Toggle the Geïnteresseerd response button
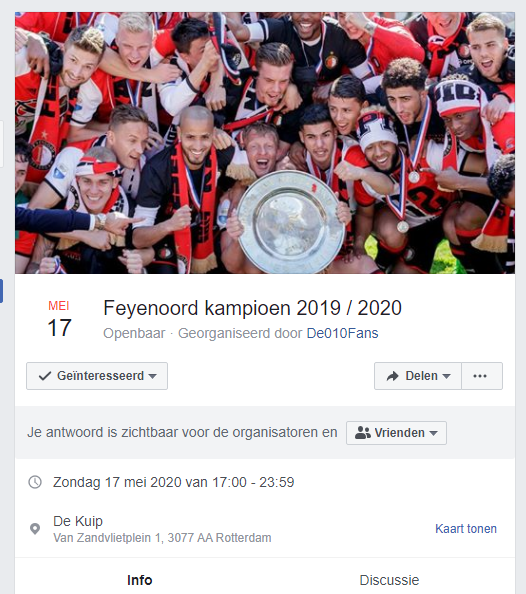Screen dimensions: 526x594 [x=97, y=376]
